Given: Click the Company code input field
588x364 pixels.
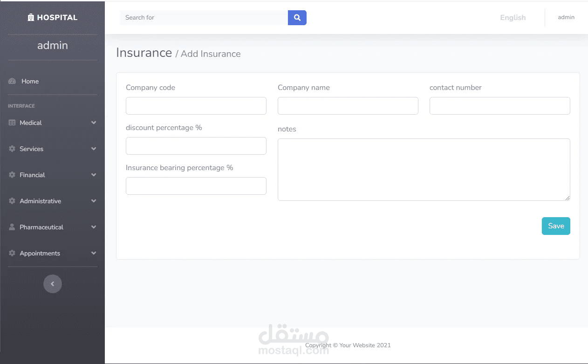Looking at the screenshot, I should pyautogui.click(x=196, y=106).
